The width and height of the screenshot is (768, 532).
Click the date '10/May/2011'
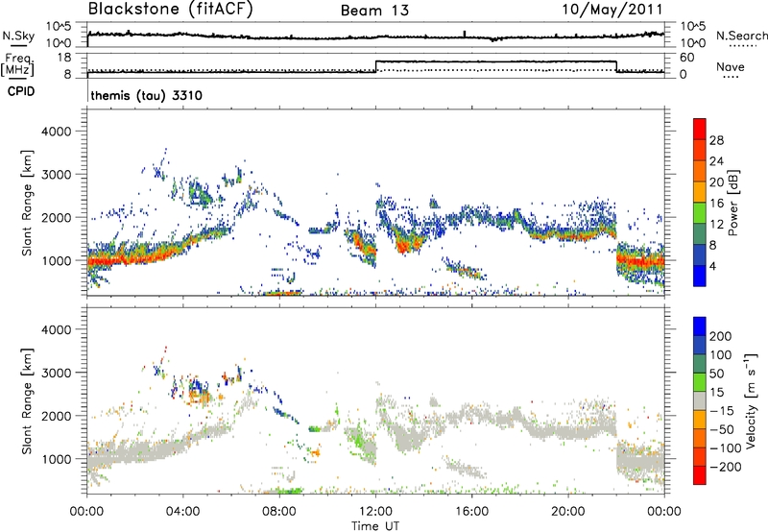pos(612,10)
